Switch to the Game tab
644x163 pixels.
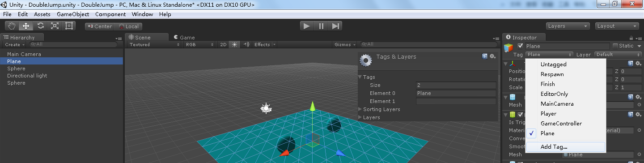coord(184,38)
